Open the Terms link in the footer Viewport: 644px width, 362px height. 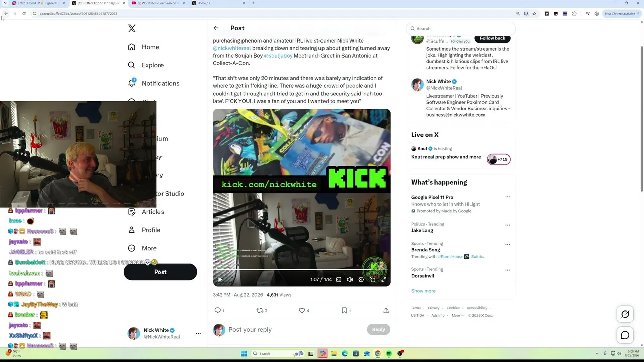coord(416,308)
